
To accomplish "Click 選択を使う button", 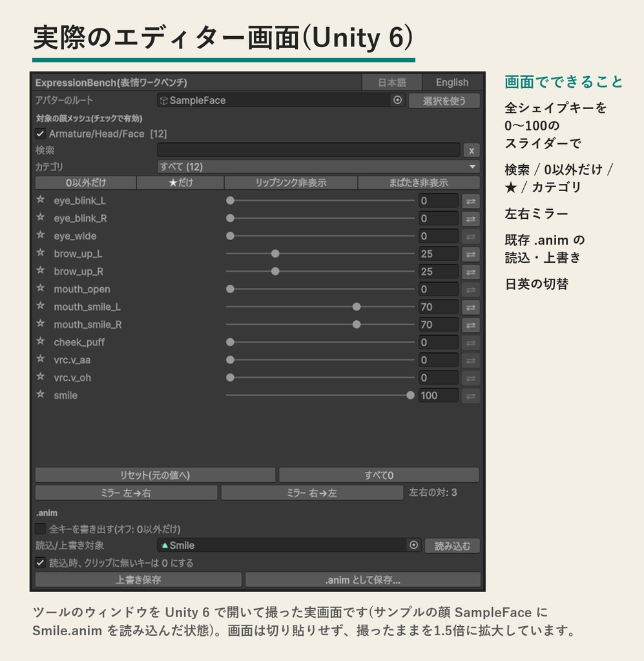I will coord(444,101).
